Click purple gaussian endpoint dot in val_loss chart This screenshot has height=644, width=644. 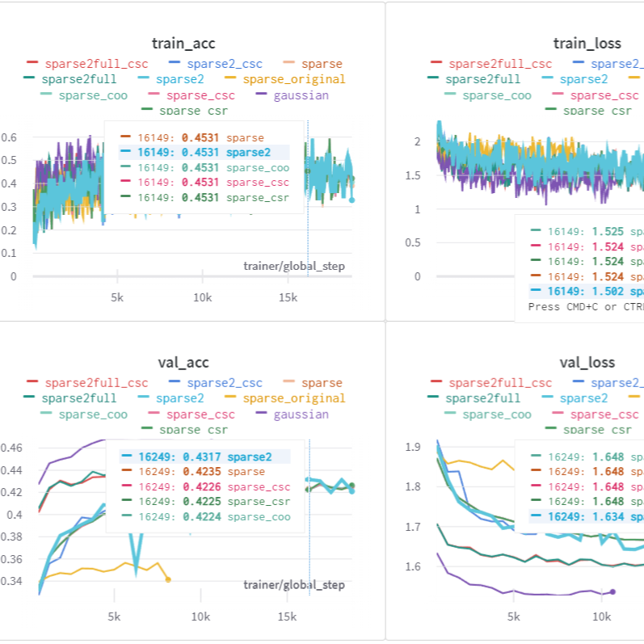point(612,591)
